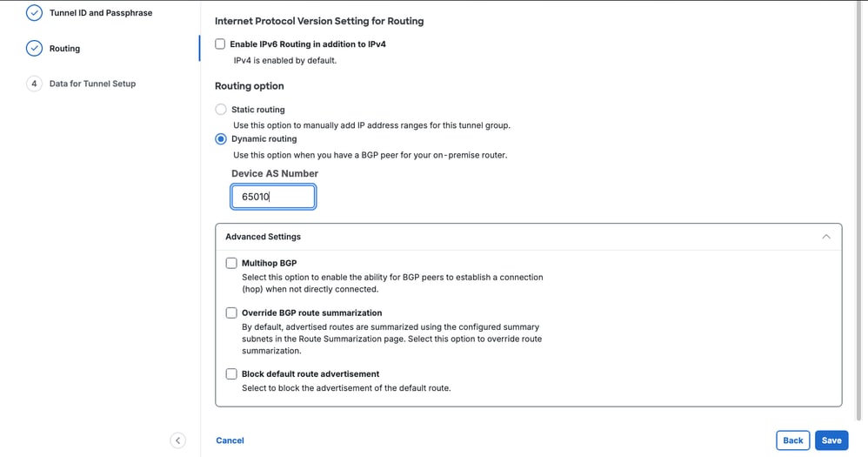
Task: Click the Device AS Number input field
Action: [x=273, y=197]
